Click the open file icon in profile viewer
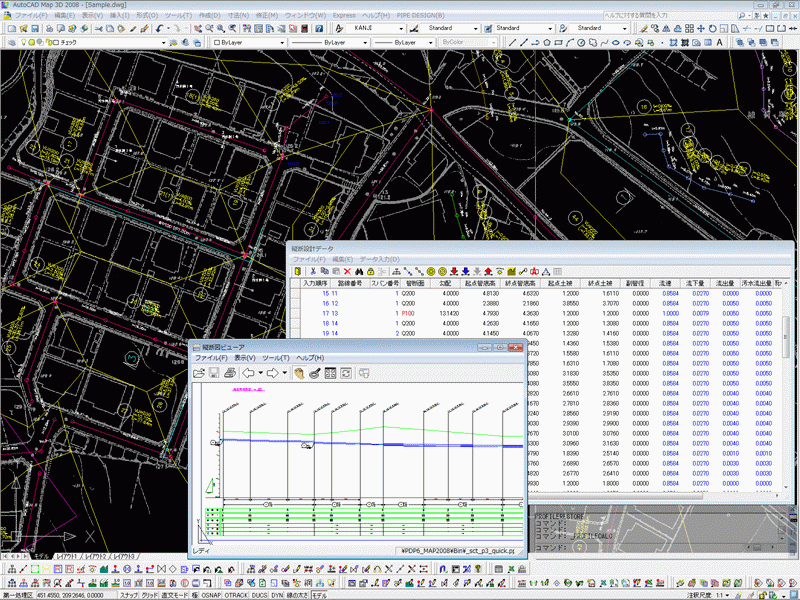 tap(200, 373)
